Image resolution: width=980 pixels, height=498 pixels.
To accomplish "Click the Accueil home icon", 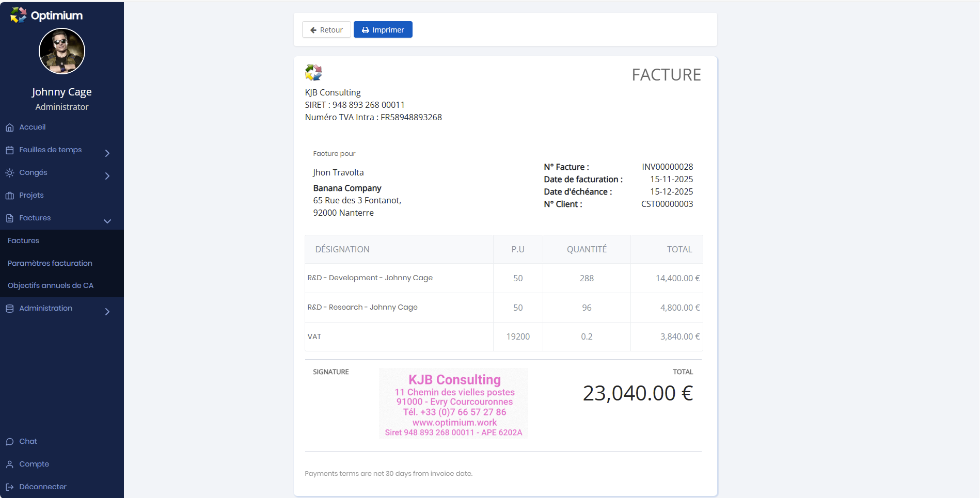I will [10, 127].
